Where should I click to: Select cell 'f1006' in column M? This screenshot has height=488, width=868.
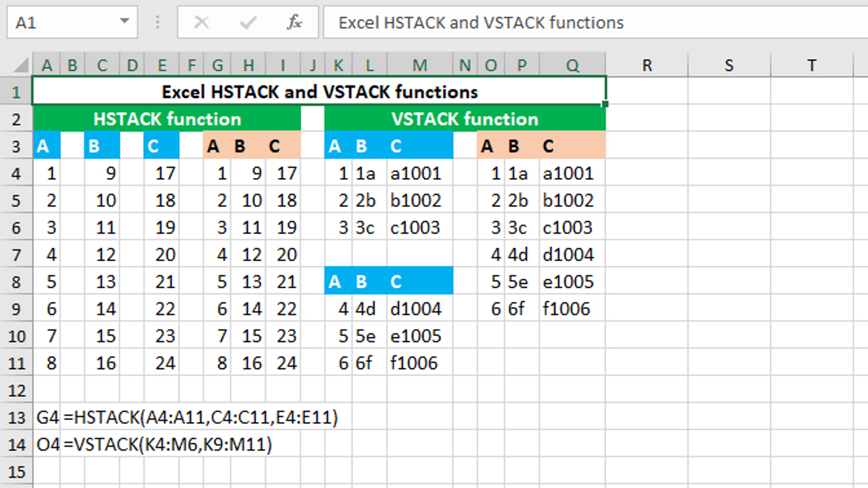tap(420, 363)
